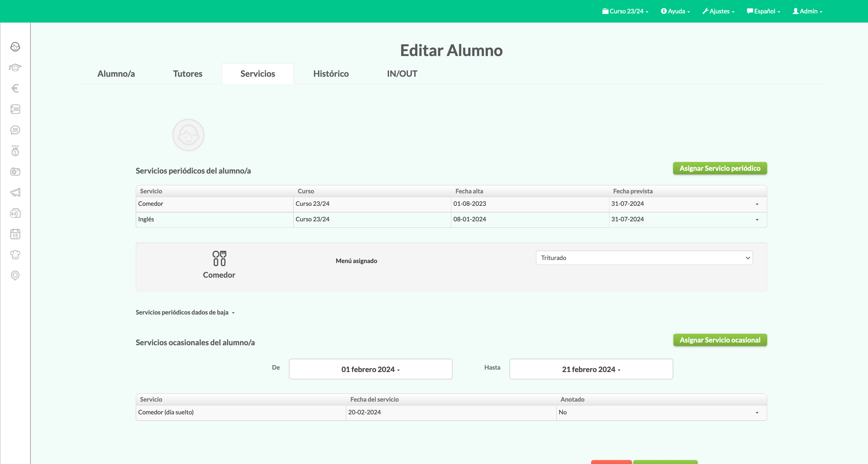The width and height of the screenshot is (868, 464).
Task: Click the student avatar placeholder image
Action: [188, 135]
